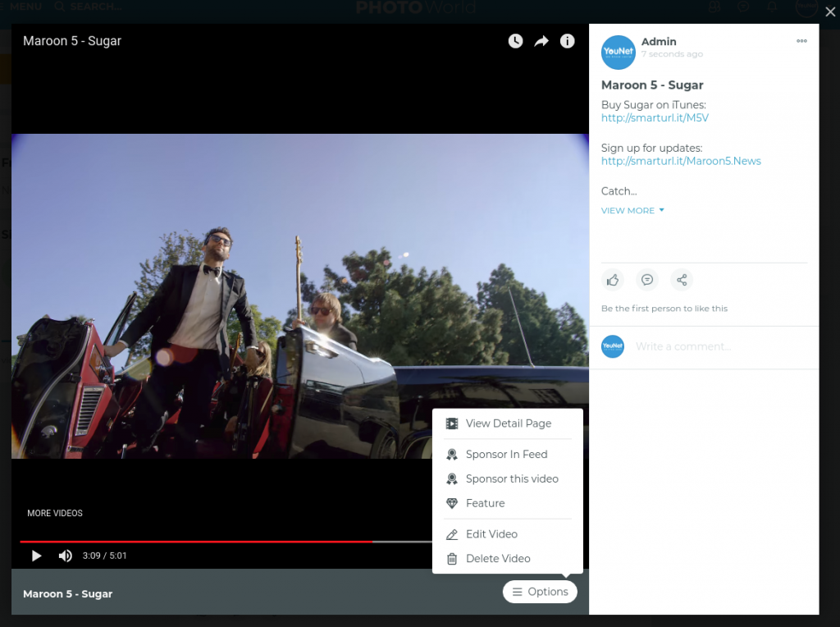Open the Options dropdown button

(x=540, y=592)
